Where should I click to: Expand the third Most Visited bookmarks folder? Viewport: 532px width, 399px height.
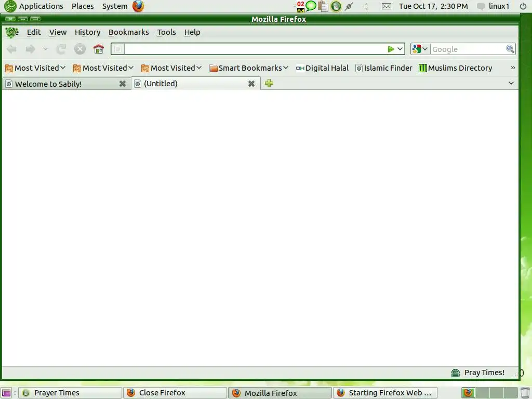tap(171, 68)
